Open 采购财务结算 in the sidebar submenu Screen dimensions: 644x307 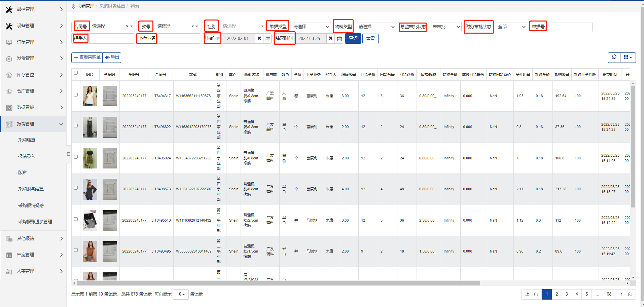pyautogui.click(x=31, y=189)
